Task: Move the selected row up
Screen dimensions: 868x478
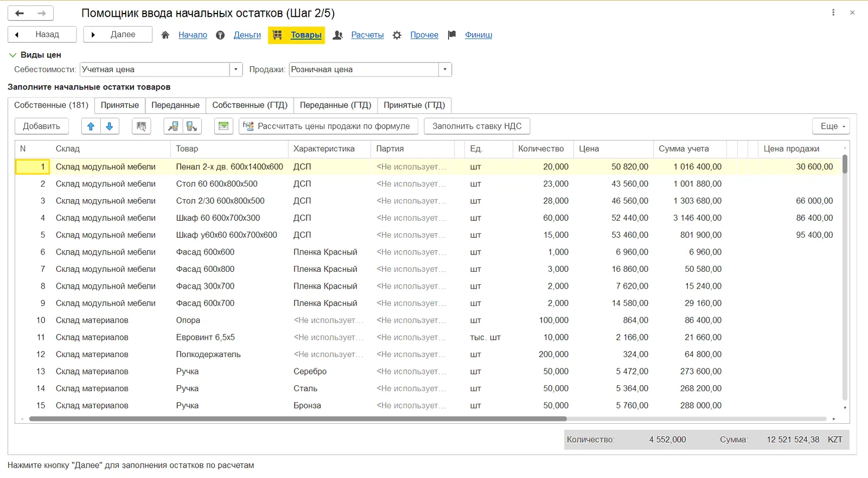Action: point(91,126)
